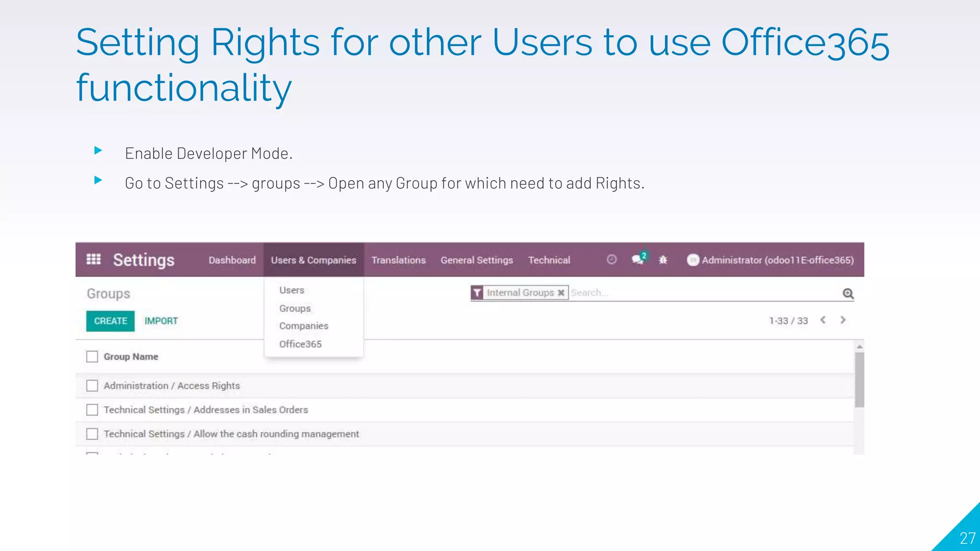Open the Dashboard menu

click(232, 260)
